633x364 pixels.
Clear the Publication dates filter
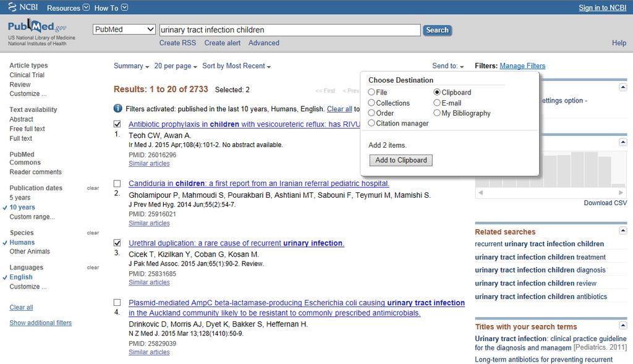tap(93, 188)
